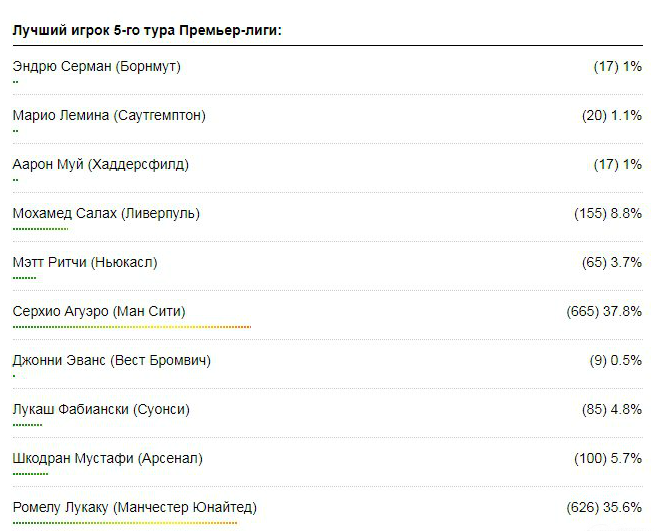Click Агуэро's 37.8% result bar
The width and height of the screenshot is (660, 531).
click(131, 326)
